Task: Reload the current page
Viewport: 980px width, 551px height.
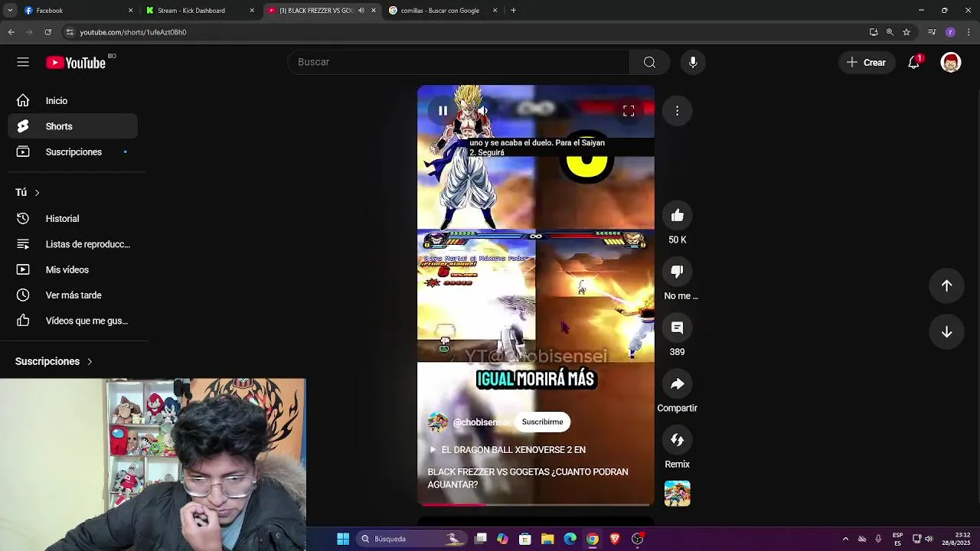Action: tap(47, 32)
